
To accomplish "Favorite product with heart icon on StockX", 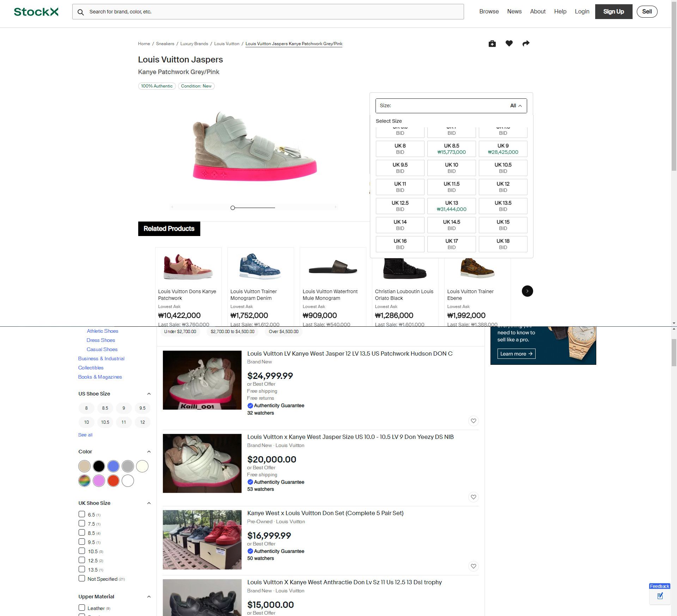I will tap(509, 43).
